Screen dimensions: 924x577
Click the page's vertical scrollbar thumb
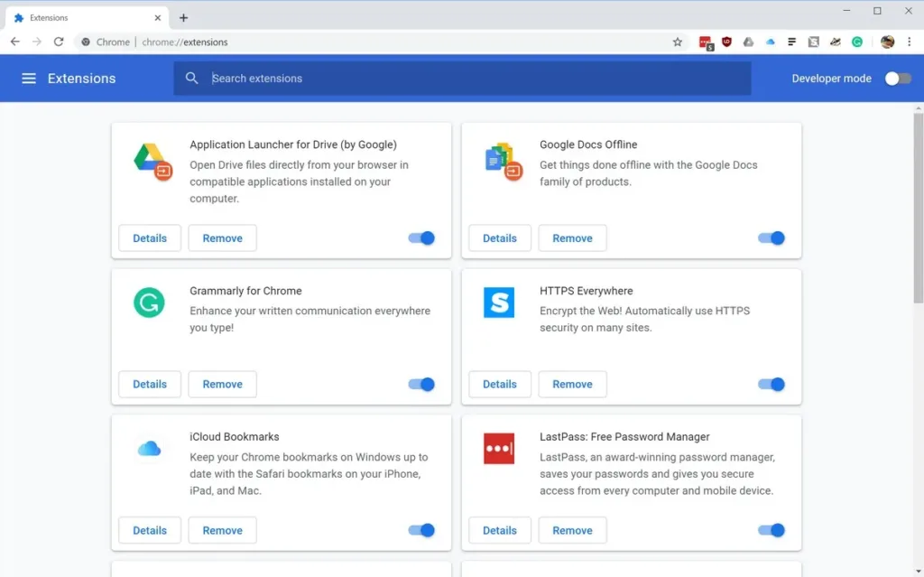coord(918,207)
